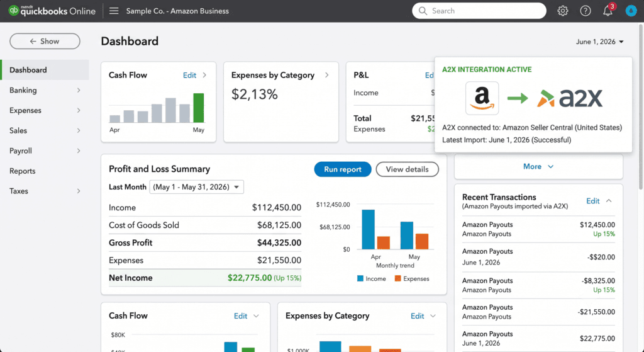This screenshot has width=644, height=352.
Task: Expand bottom Expenses by Category chevron
Action: point(433,316)
